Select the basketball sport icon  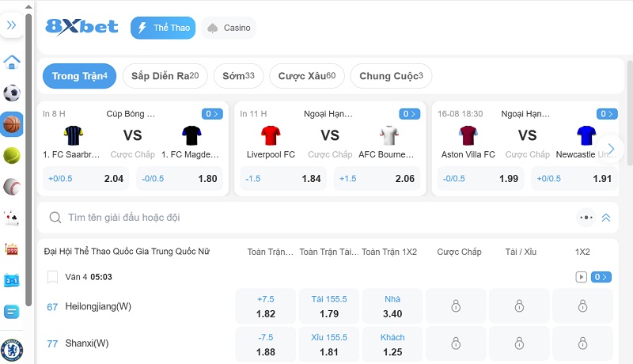click(x=12, y=124)
